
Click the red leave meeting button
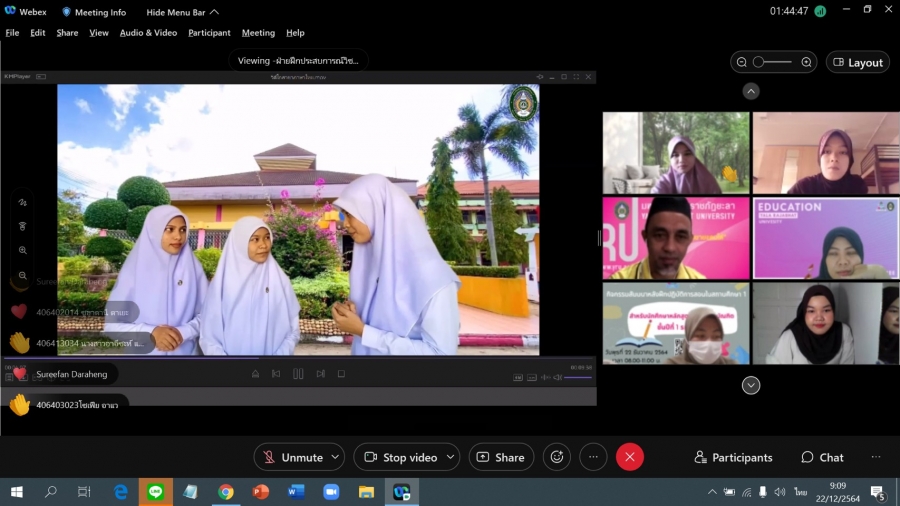tap(630, 457)
